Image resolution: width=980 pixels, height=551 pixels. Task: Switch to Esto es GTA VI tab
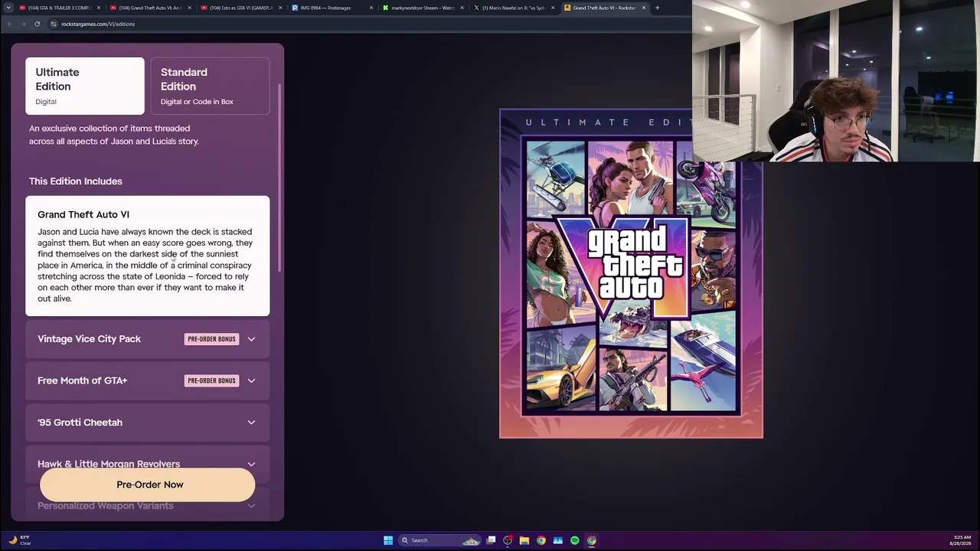pyautogui.click(x=241, y=8)
